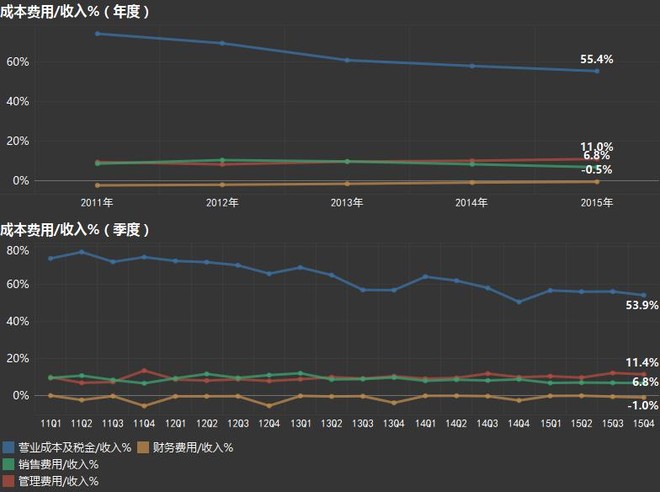Click the blue quarterly point at 11Q2

click(82, 252)
